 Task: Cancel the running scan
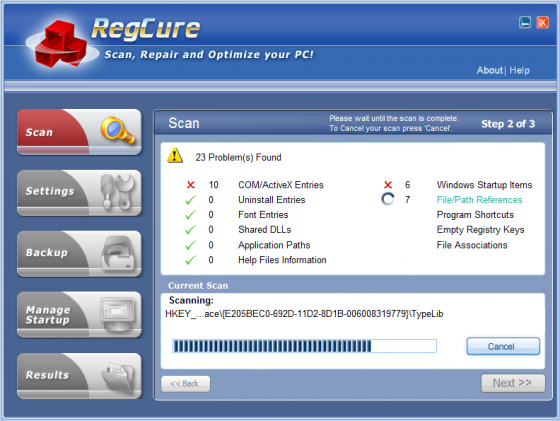(x=503, y=346)
